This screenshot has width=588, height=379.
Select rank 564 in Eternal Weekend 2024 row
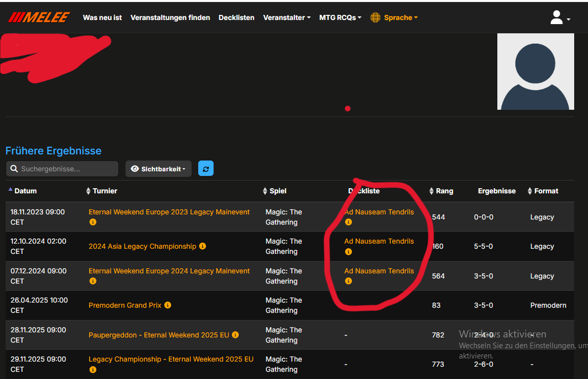[438, 276]
